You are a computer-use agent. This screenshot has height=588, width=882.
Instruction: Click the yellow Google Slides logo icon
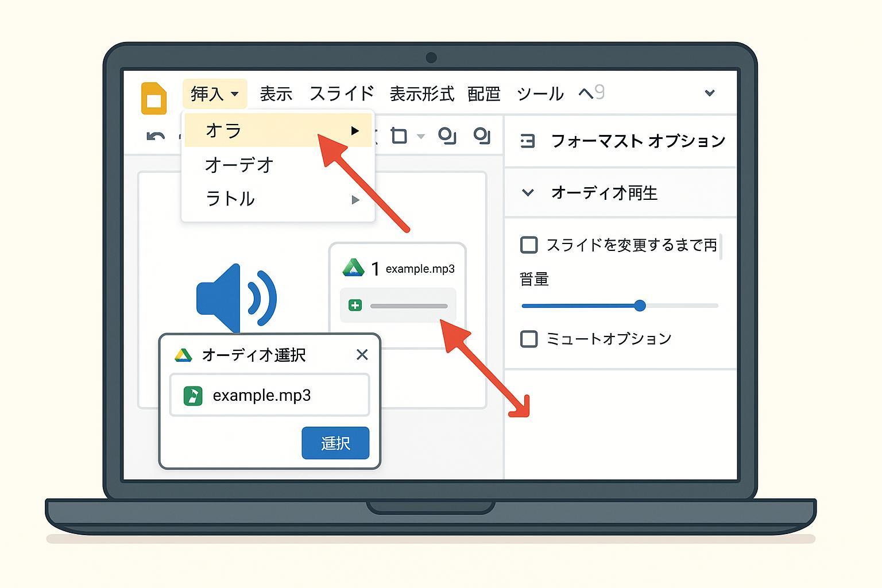[154, 98]
